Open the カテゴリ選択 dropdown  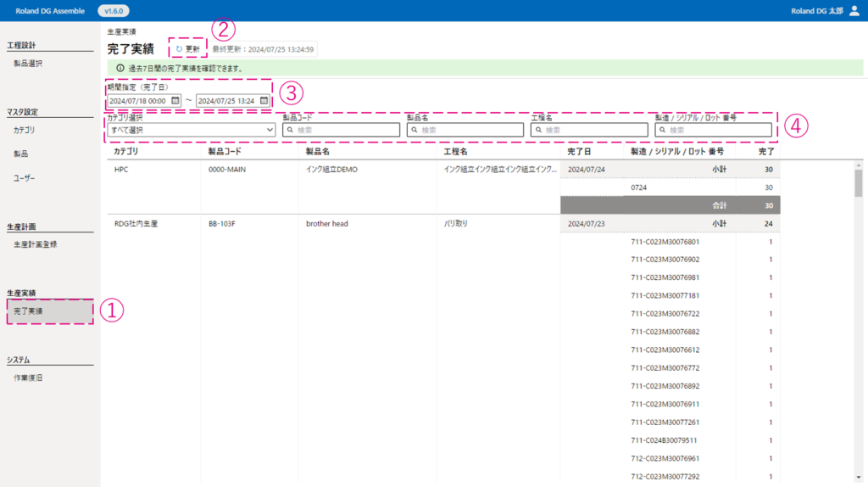[192, 130]
